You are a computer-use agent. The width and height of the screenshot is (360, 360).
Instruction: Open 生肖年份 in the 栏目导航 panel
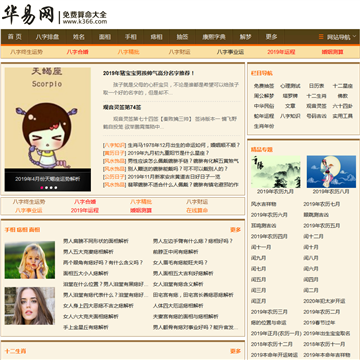[264, 126]
